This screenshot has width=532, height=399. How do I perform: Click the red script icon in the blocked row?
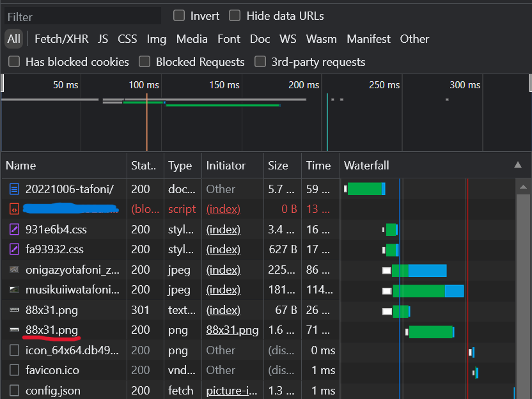coord(14,209)
